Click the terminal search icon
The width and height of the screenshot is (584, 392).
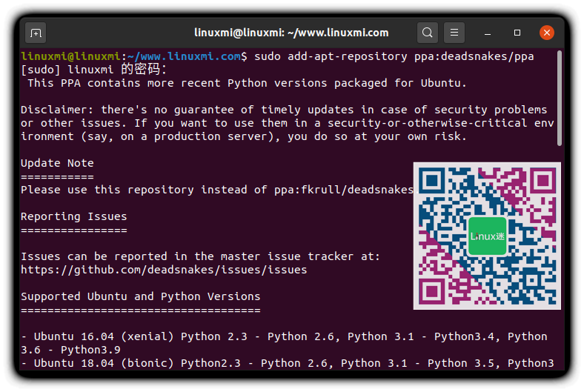point(428,33)
